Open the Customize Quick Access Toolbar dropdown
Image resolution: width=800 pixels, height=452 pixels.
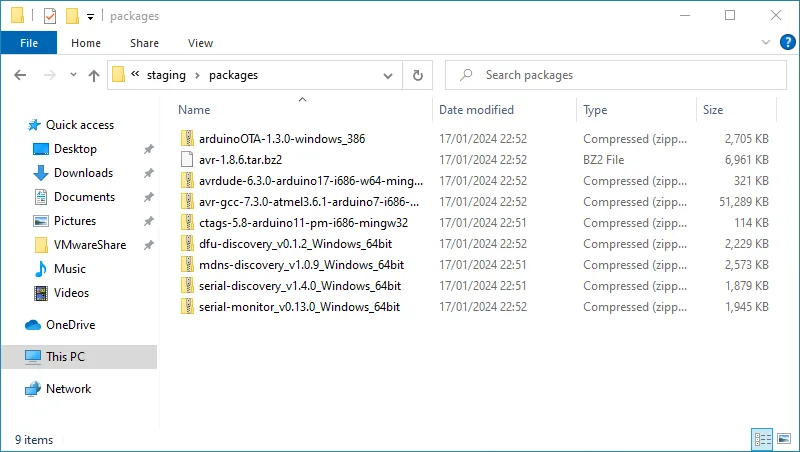(90, 17)
